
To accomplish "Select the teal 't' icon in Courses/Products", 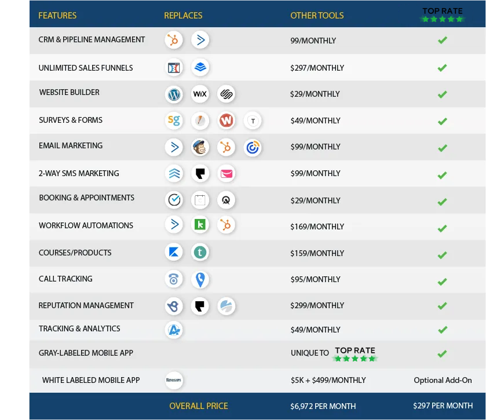I will point(200,252).
